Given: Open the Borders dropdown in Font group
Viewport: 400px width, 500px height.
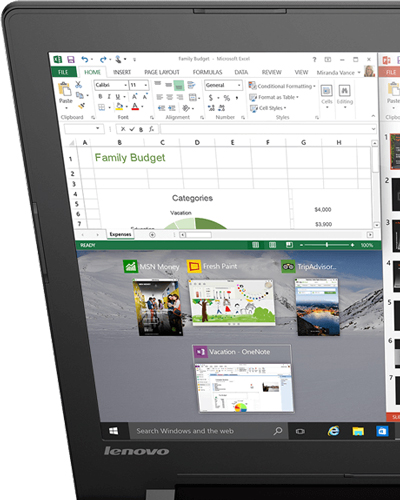Looking at the screenshot, I should click(x=109, y=107).
